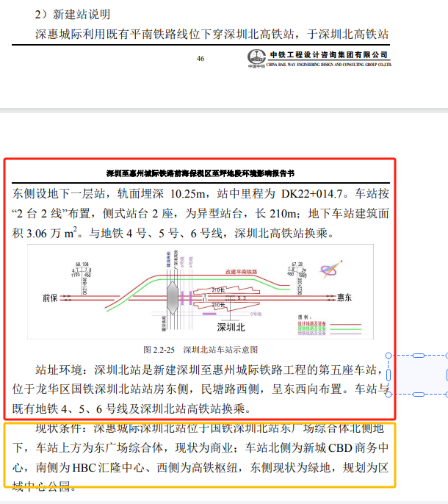
Task: Click the heading '2）新建站说明'
Action: [73, 15]
